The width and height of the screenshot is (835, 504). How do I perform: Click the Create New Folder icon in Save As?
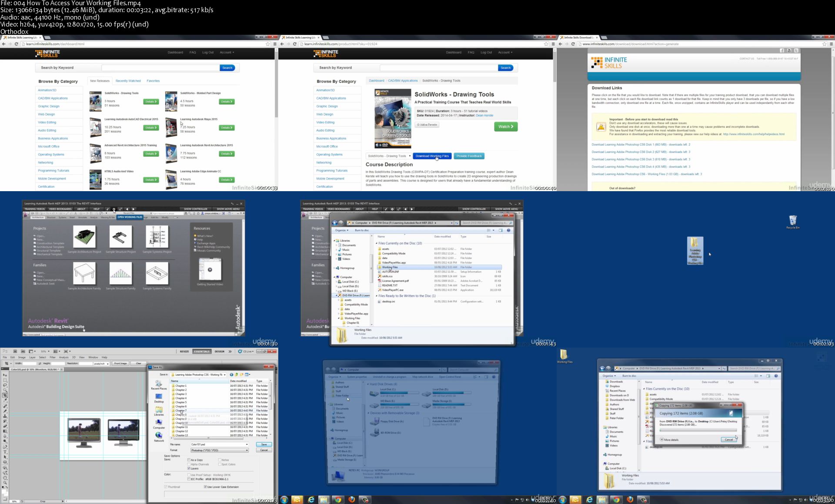tap(242, 375)
